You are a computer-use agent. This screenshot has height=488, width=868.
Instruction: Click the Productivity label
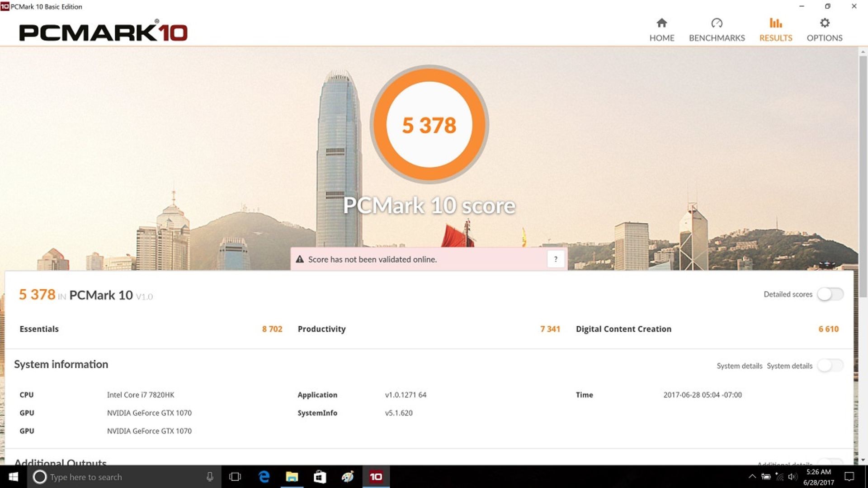(321, 329)
